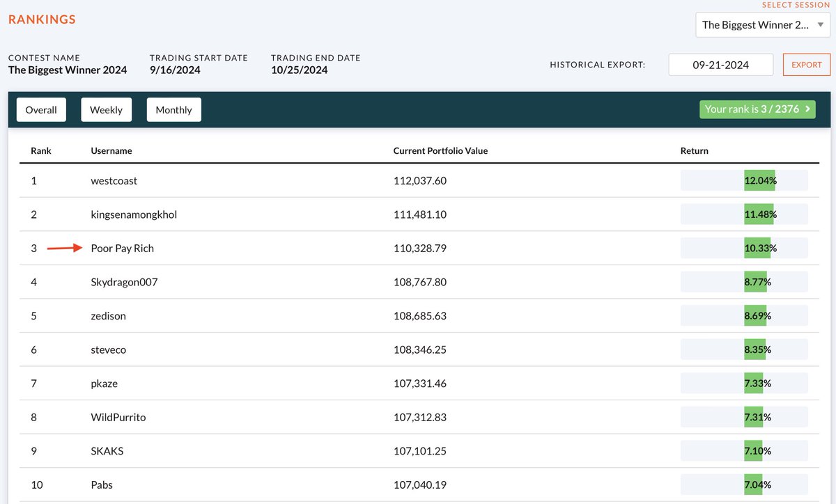Click the 12.04% return bar

[744, 180]
